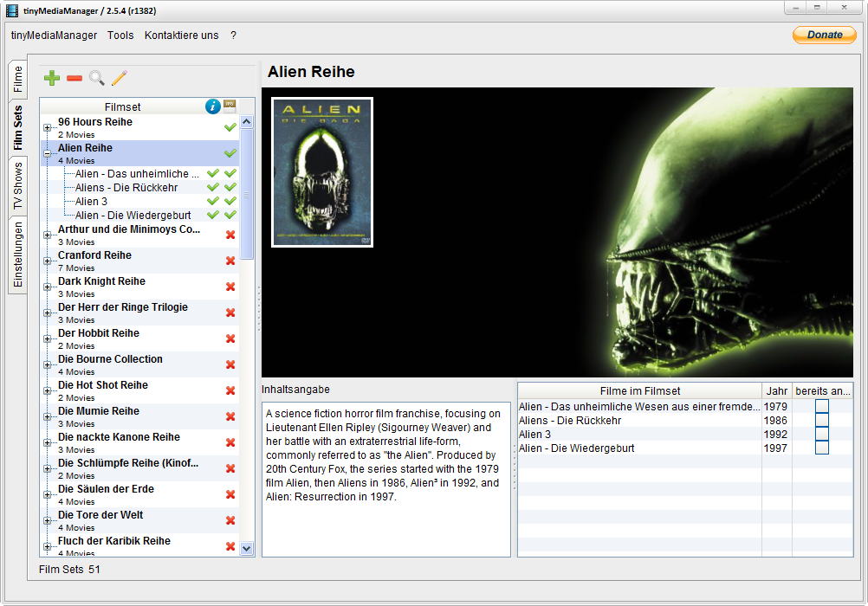Click the image column header icon
868x606 pixels.
[230, 105]
